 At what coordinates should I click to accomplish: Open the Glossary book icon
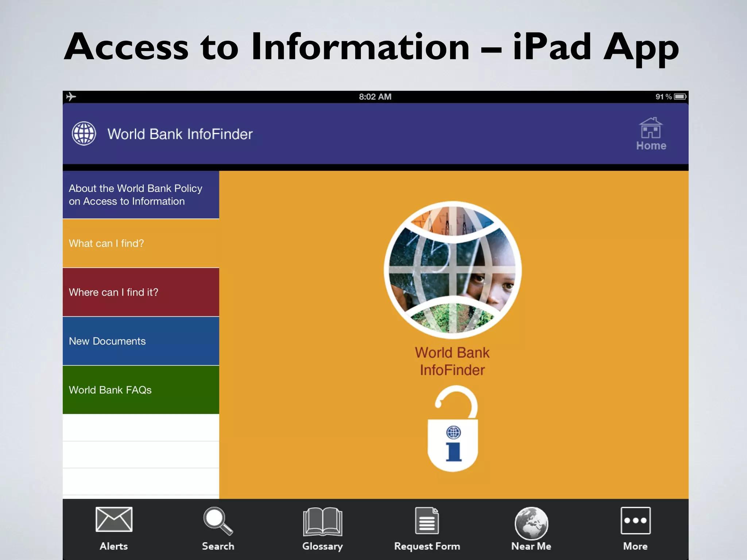click(322, 521)
